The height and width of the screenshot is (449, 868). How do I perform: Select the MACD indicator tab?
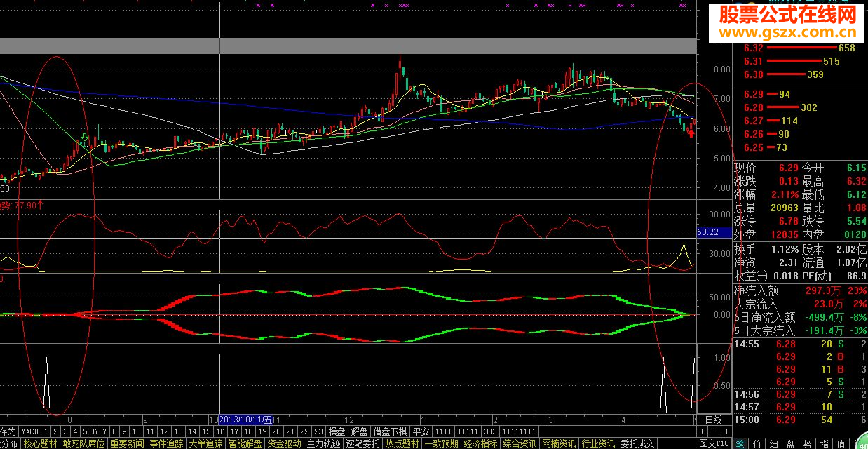29,431
